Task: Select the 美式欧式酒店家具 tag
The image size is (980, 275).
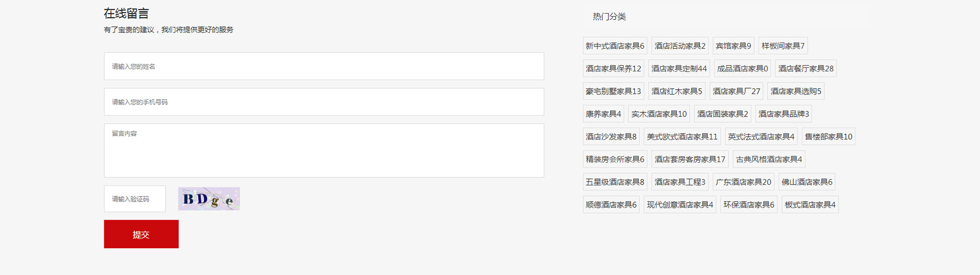Action: pyautogui.click(x=682, y=136)
